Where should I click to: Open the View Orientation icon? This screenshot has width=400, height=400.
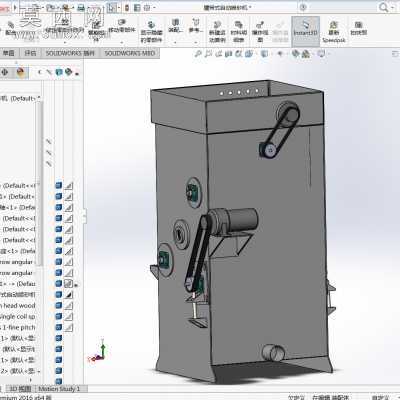point(249,53)
